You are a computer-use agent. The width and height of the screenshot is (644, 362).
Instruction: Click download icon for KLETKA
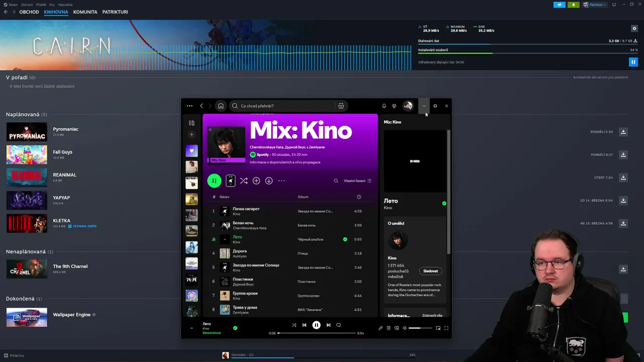(x=623, y=223)
